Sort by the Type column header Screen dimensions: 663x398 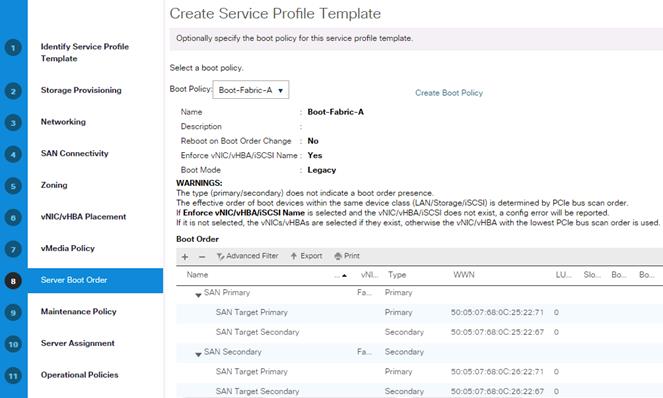coord(397,274)
